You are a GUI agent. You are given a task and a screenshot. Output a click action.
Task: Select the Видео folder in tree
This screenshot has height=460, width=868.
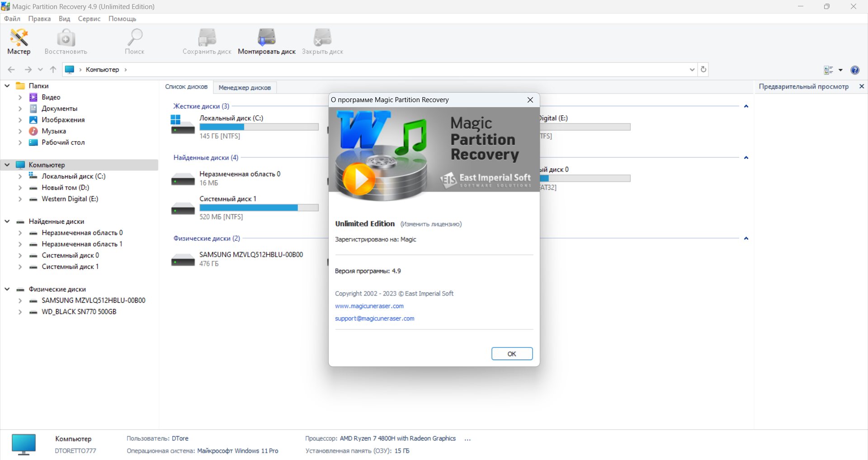coord(51,97)
